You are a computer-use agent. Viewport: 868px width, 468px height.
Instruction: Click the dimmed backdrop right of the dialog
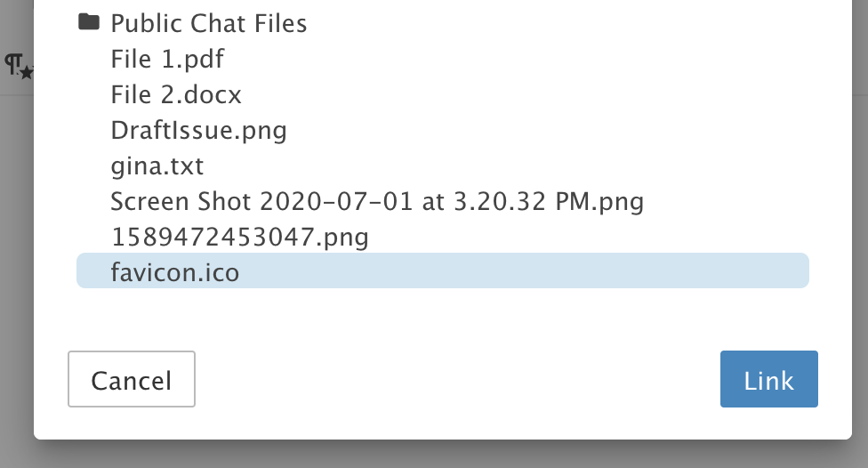pyautogui.click(x=859, y=267)
